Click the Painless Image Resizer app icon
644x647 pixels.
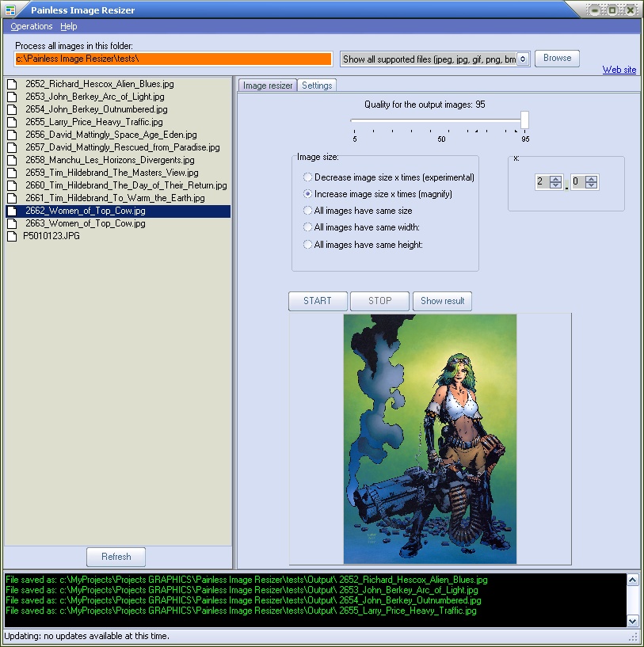10,10
